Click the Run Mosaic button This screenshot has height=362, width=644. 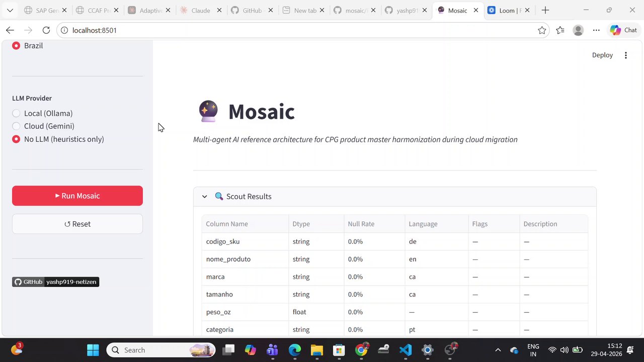click(x=77, y=196)
